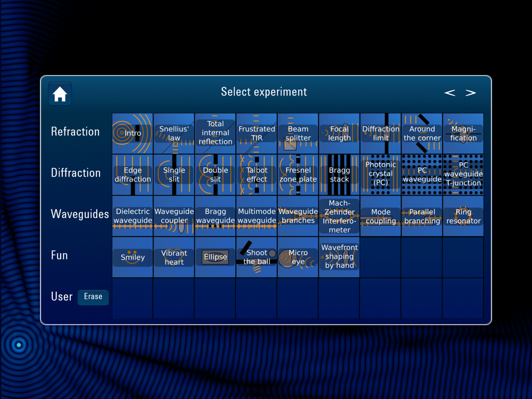Screen dimensions: 532x399
Task: Go to next page with right arrow
Action: [471, 93]
